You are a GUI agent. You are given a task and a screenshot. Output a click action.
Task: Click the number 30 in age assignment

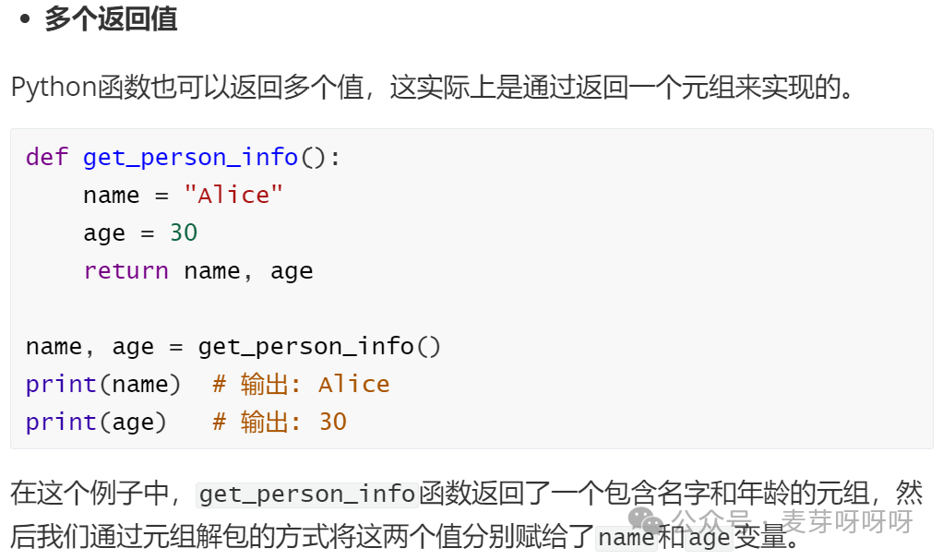pos(184,232)
